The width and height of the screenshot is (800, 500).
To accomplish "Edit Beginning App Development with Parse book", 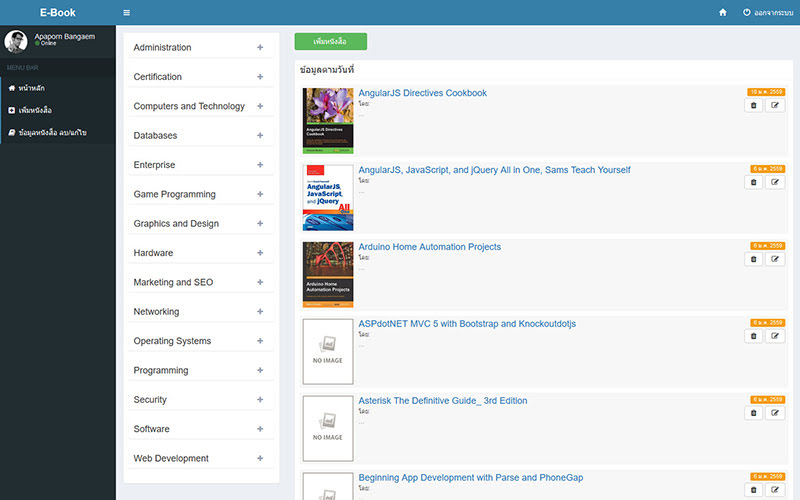I will [x=775, y=490].
